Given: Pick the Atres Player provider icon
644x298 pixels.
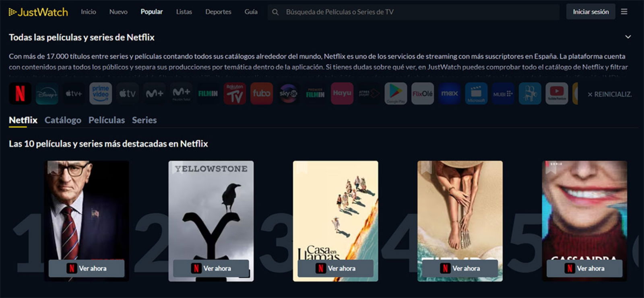Looking at the screenshot, I should (369, 93).
